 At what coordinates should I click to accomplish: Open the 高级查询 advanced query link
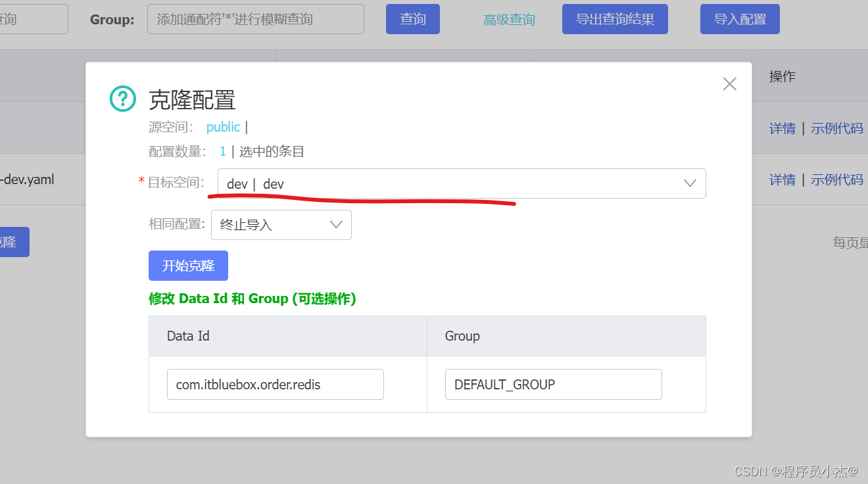coord(509,20)
